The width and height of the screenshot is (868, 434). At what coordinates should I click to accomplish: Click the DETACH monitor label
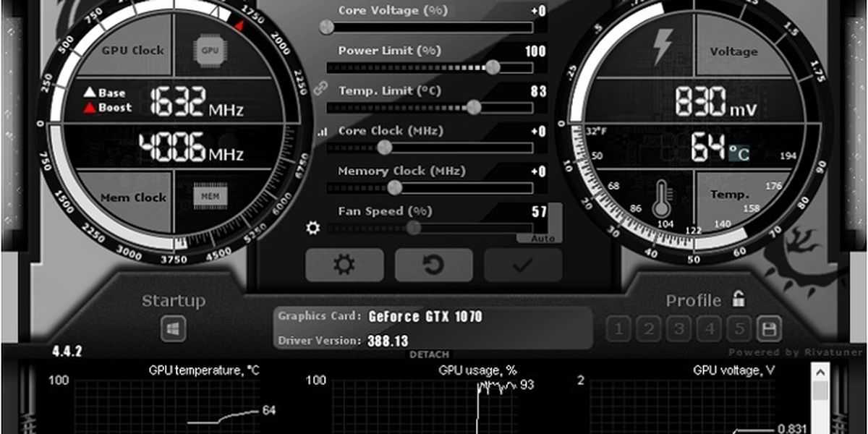click(x=429, y=355)
